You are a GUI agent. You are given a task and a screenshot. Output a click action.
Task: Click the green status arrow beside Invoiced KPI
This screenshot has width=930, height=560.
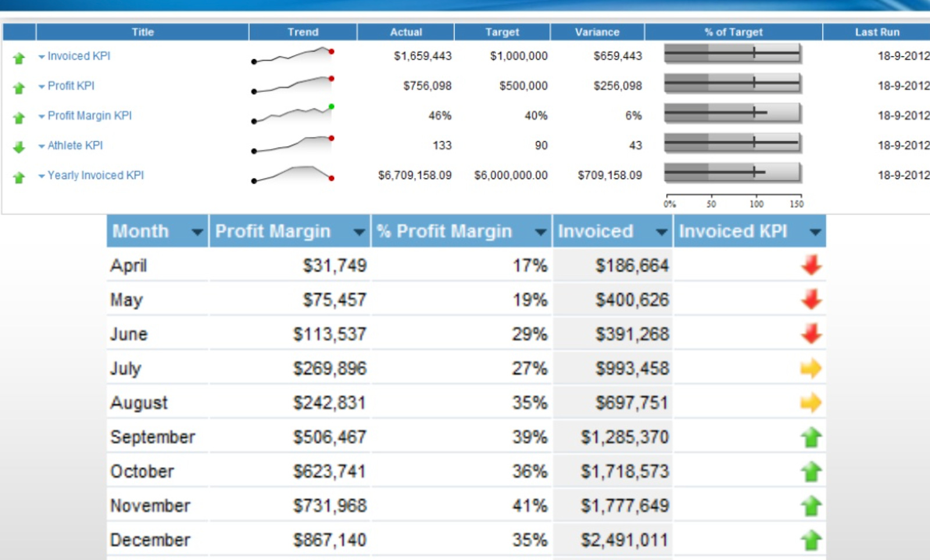click(x=19, y=56)
